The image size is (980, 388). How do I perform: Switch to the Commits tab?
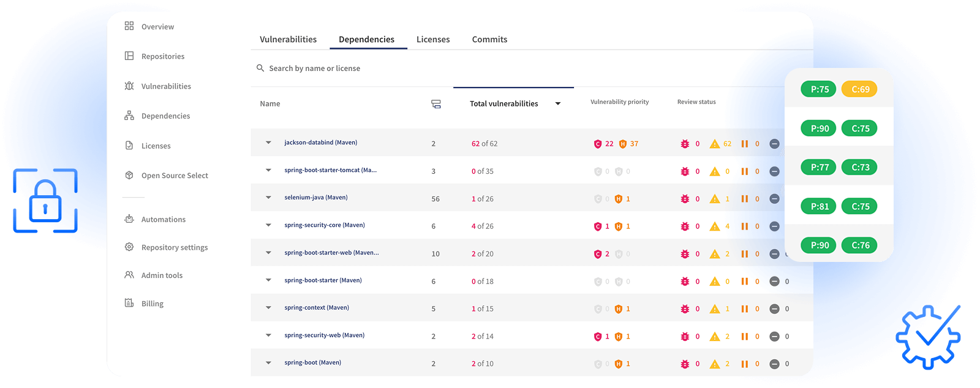tap(489, 39)
